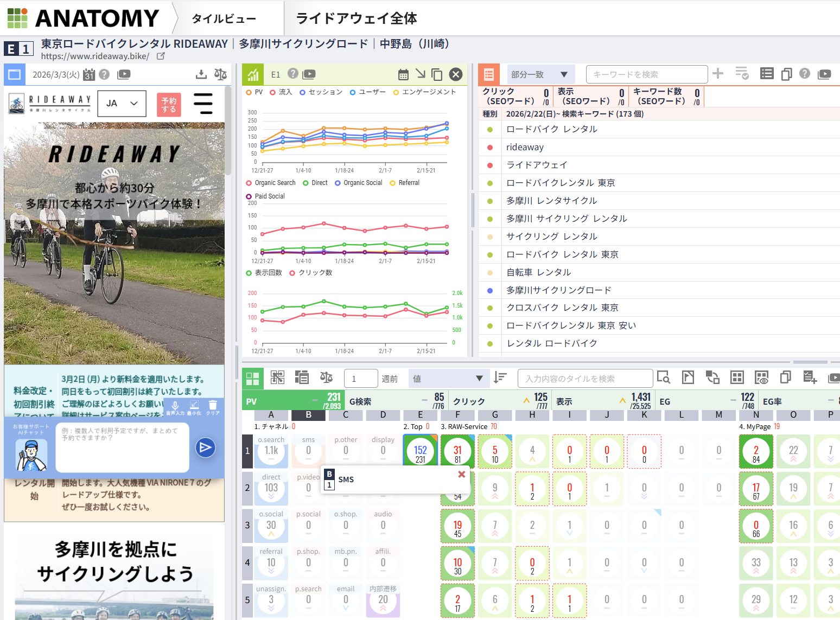Click the red 予約する reservation button

(169, 104)
